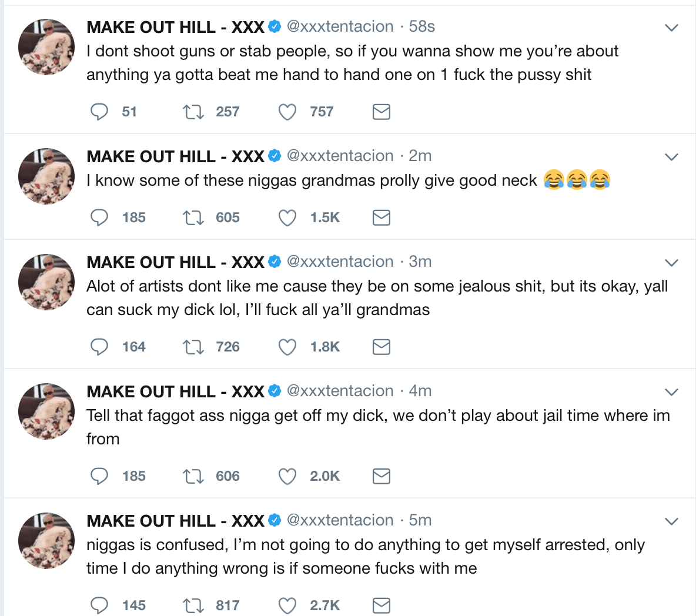Click the verified badge on the top tweet
Screen dimensions: 696x616
[x=274, y=26]
